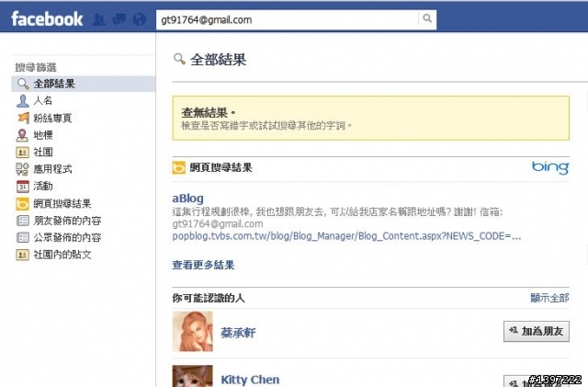Open Kitty Chen profile name link
Image resolution: width=588 pixels, height=387 pixels.
click(x=250, y=380)
